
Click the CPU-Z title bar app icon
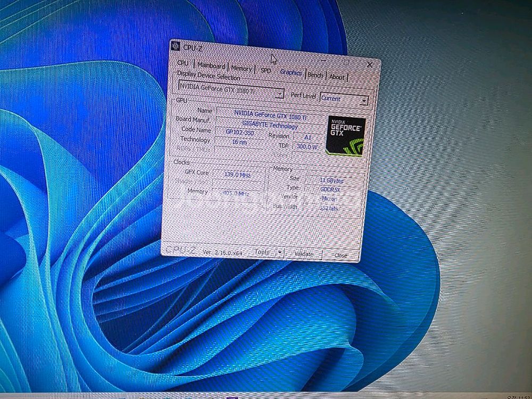click(176, 47)
